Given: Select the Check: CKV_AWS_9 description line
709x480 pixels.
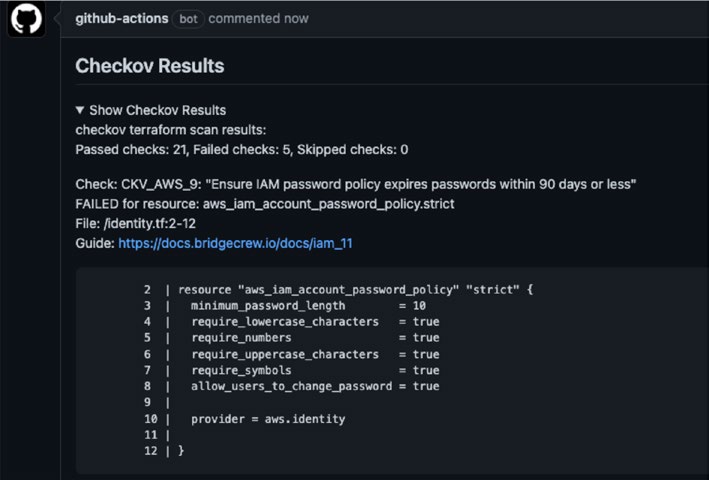Looking at the screenshot, I should click(355, 184).
